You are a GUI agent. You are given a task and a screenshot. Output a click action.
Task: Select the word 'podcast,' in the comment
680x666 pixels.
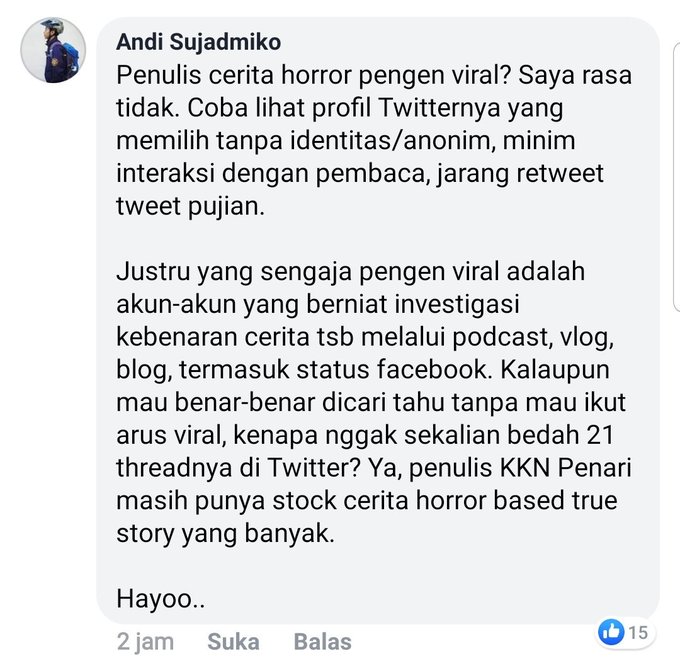[x=503, y=338]
